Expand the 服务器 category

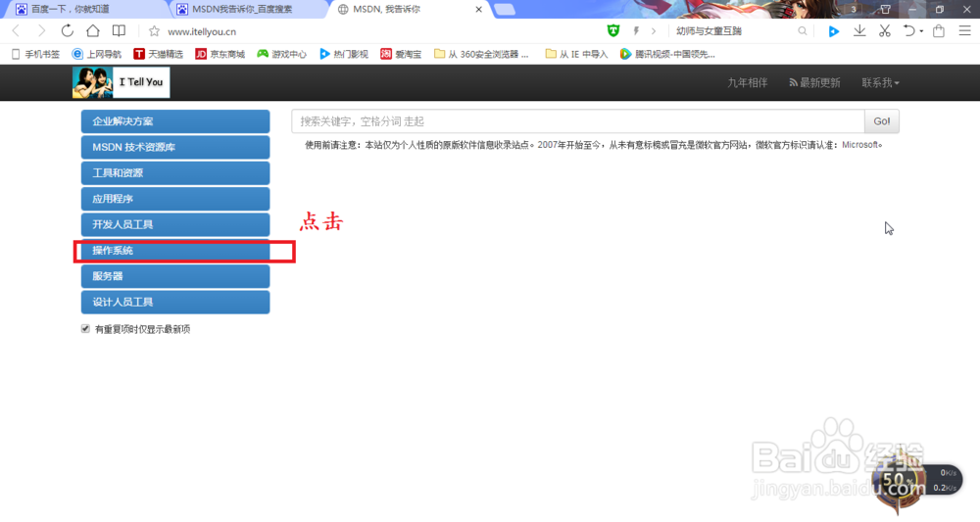175,276
